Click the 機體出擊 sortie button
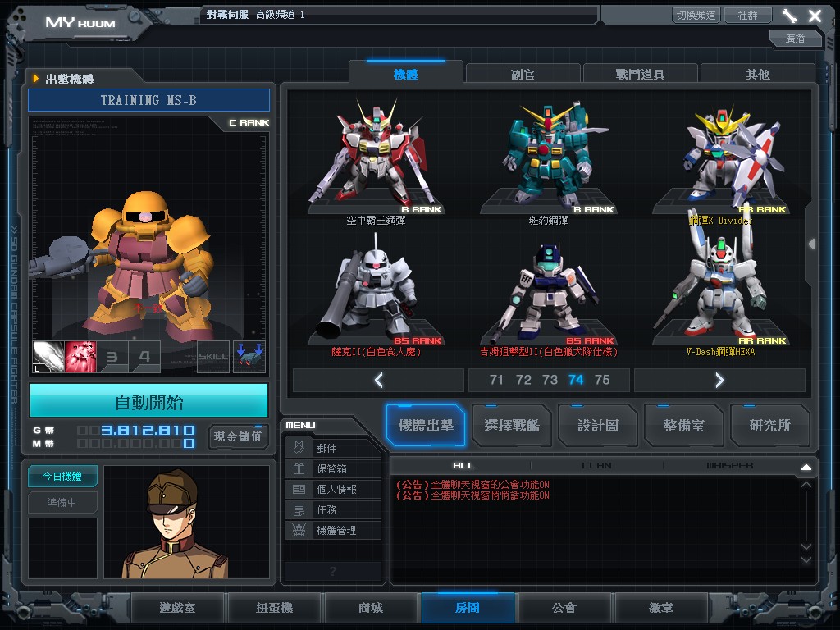 (x=426, y=426)
